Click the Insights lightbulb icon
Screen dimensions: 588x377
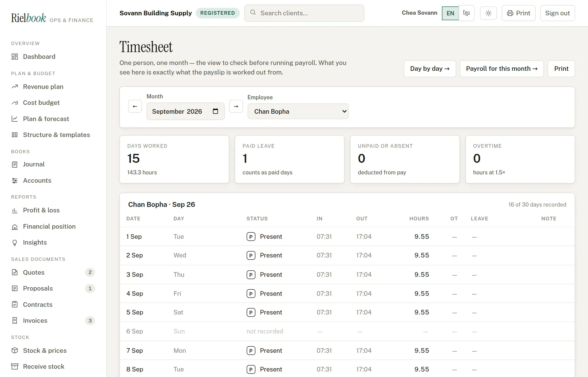tap(15, 243)
